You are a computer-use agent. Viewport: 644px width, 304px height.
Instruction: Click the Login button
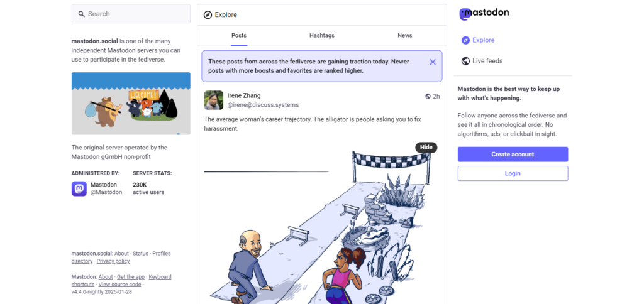513,173
